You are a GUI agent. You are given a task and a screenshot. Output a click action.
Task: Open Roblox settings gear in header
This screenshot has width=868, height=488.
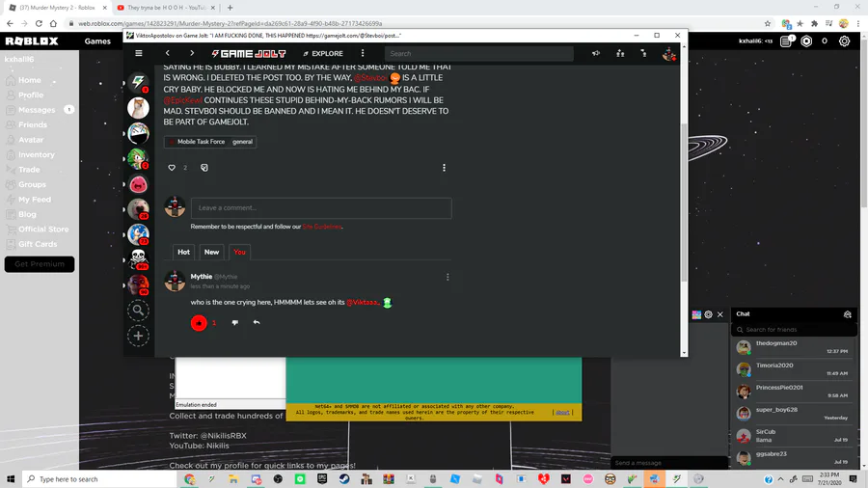click(844, 41)
